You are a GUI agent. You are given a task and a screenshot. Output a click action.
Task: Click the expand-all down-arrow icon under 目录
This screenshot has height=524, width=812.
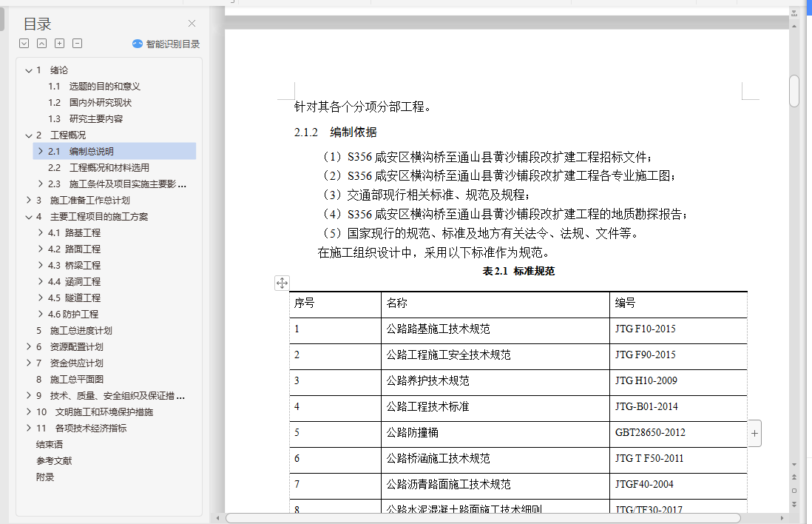point(24,44)
